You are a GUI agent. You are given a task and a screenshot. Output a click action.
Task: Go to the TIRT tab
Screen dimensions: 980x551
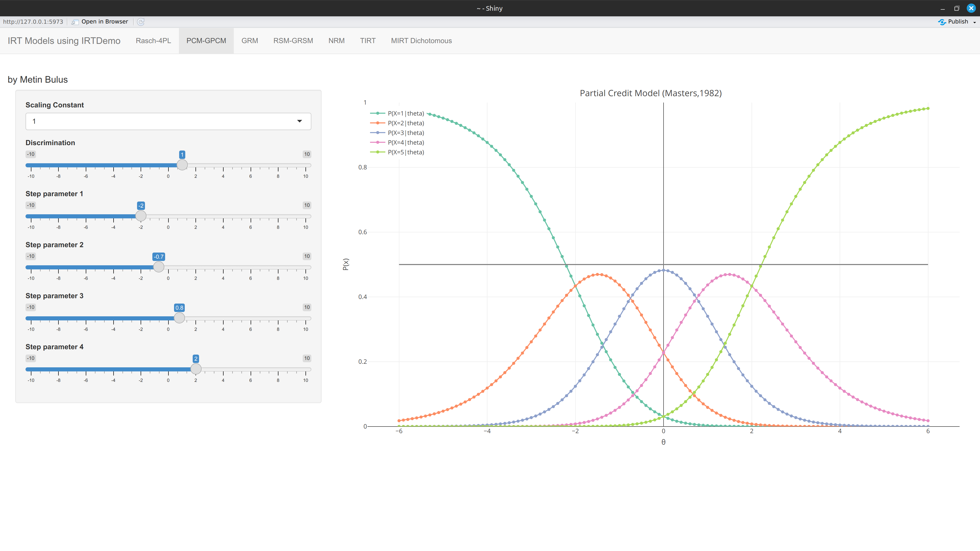(367, 41)
